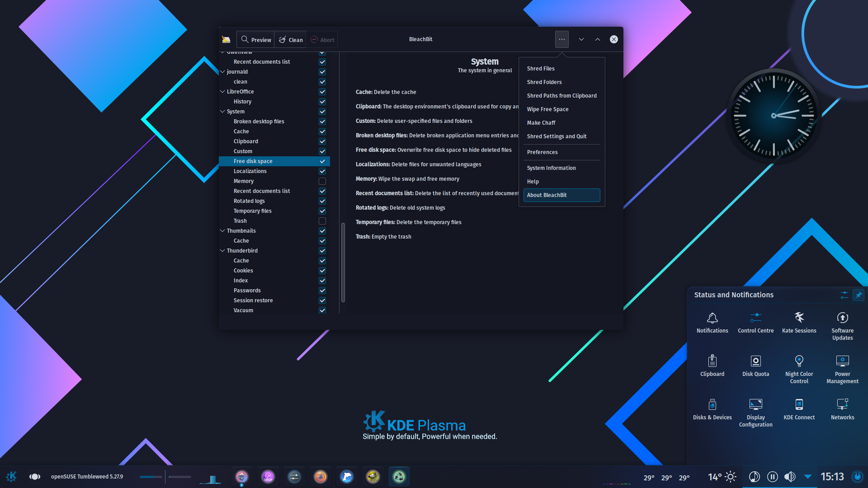Select Thunderbird Cookies tree row
Image resolution: width=868 pixels, height=488 pixels.
pos(274,271)
